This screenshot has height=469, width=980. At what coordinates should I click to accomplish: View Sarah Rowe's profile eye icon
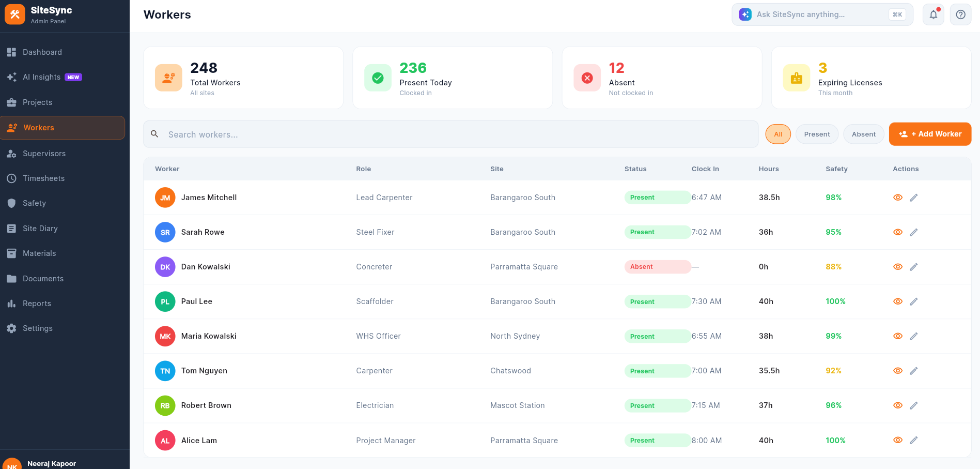tap(898, 232)
